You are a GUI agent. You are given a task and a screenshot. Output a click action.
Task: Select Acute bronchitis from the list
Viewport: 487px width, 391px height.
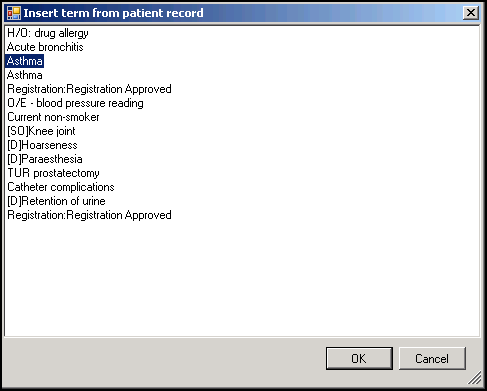(45, 47)
